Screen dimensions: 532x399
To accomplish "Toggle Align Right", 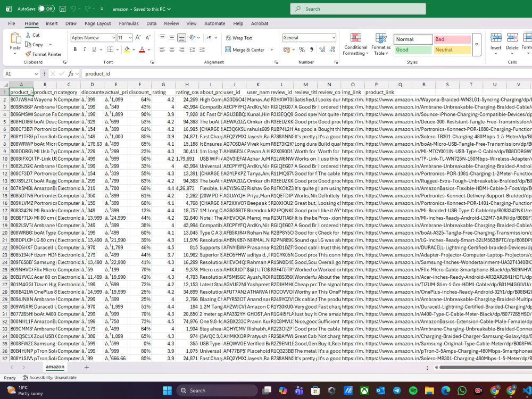I will click(181, 49).
